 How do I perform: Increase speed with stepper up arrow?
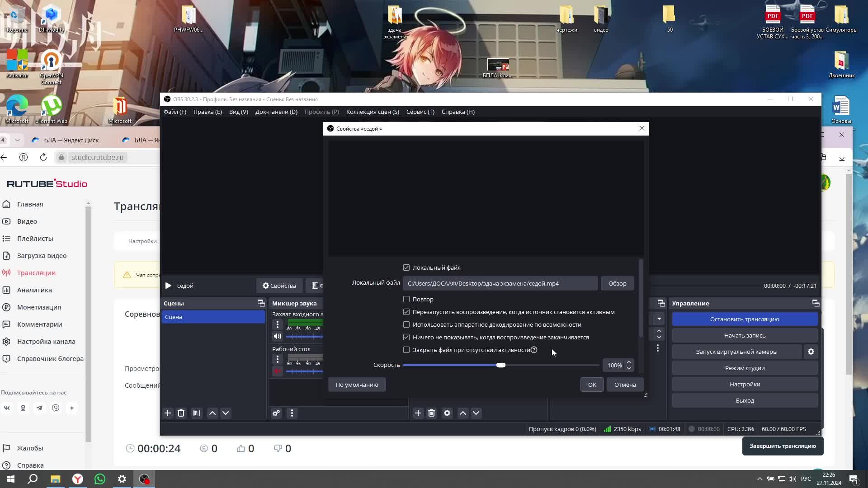tap(629, 362)
